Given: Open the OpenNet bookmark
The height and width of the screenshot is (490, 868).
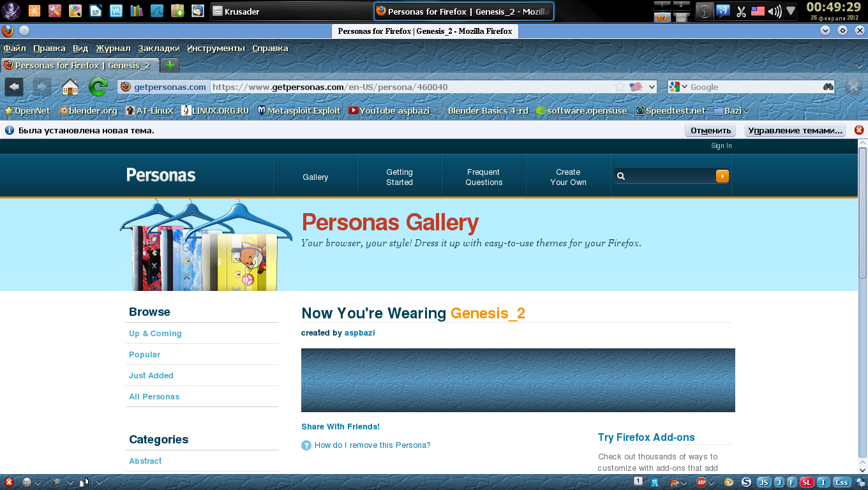Looking at the screenshot, I should click(27, 110).
